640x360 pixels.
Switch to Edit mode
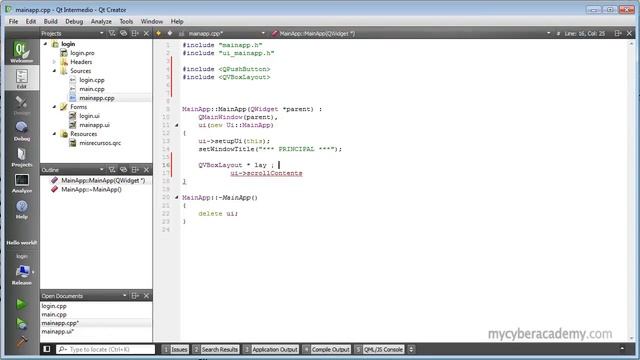click(22, 78)
